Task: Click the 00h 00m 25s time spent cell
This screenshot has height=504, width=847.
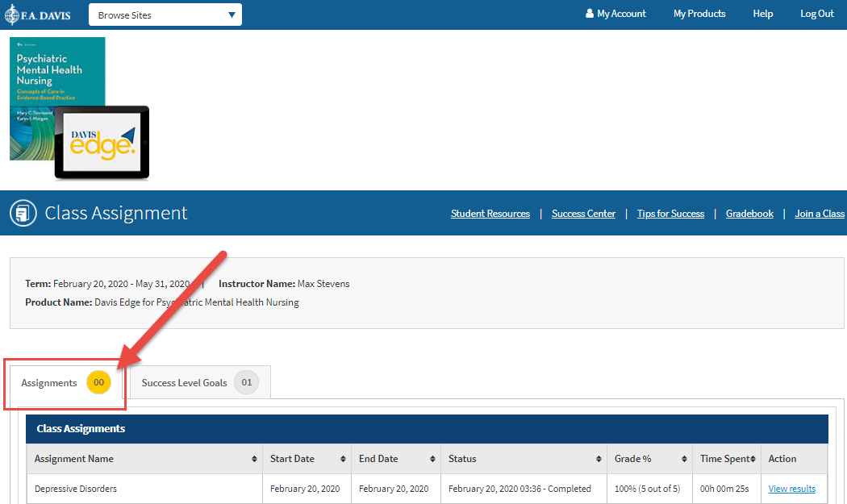Action: coord(727,489)
